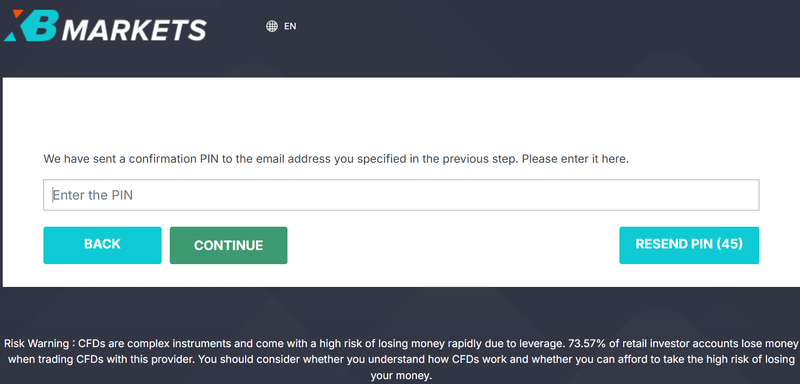Screen dimensions: 800x384
Task: Click the 73.57% retail investor warning line
Action: (682, 343)
